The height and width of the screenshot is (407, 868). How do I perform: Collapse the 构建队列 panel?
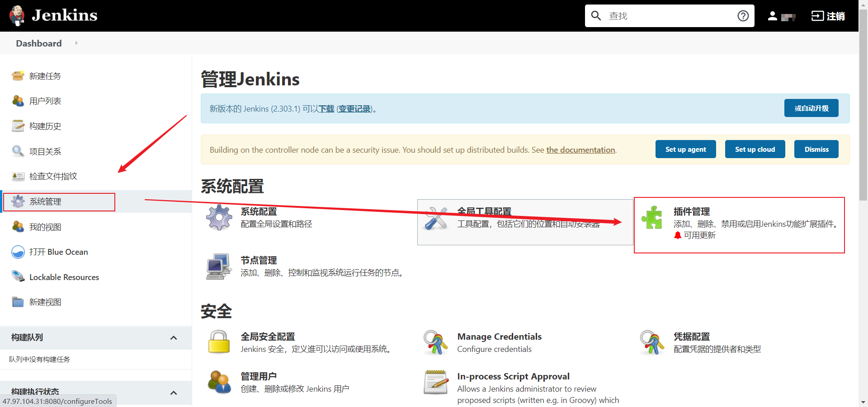pos(174,338)
